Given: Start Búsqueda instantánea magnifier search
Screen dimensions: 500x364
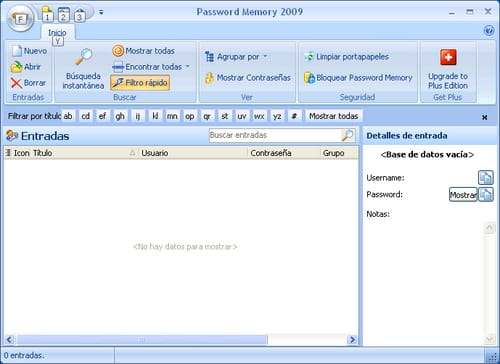Looking at the screenshot, I should tap(83, 68).
